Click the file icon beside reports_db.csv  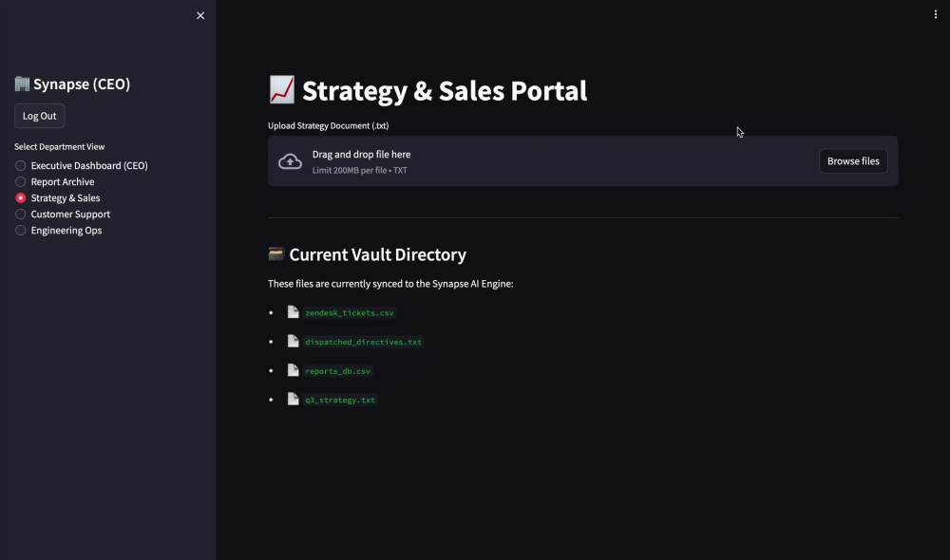click(294, 370)
